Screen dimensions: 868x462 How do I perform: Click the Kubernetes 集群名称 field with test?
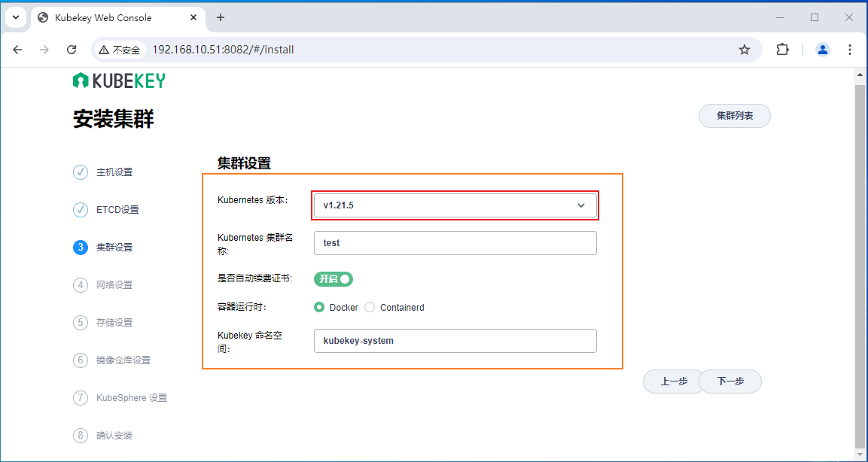click(x=455, y=243)
